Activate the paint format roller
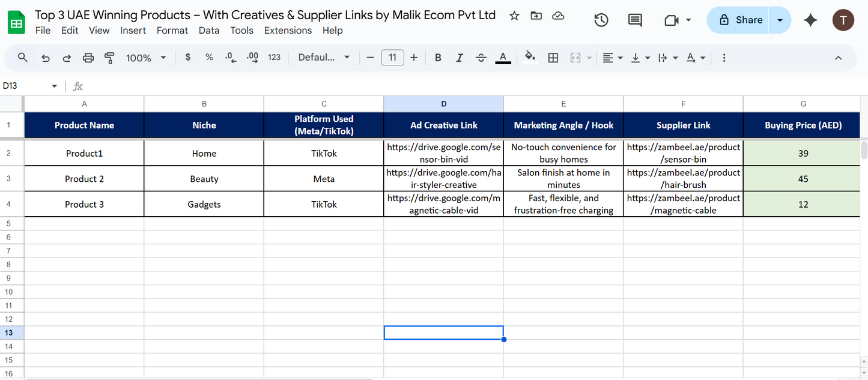The width and height of the screenshot is (868, 380). [109, 58]
